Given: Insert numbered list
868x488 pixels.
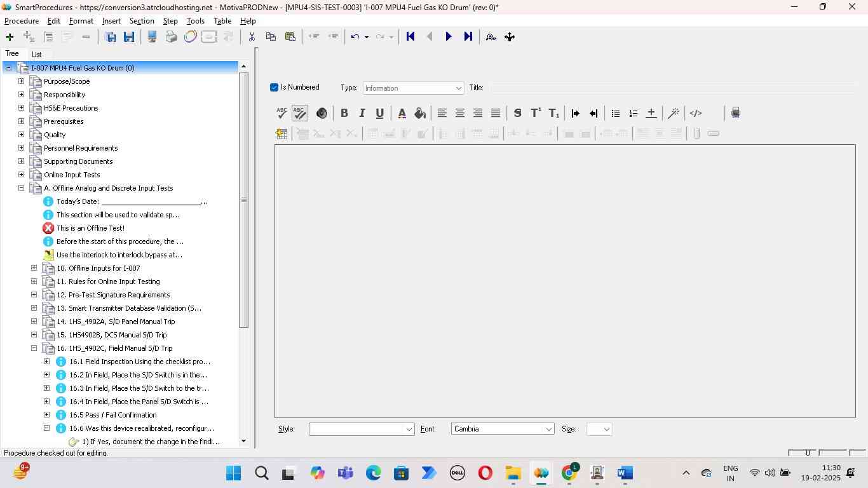Looking at the screenshot, I should pos(633,113).
